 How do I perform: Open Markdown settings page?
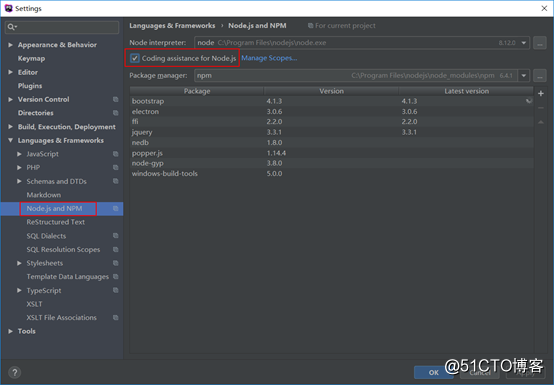pos(44,195)
